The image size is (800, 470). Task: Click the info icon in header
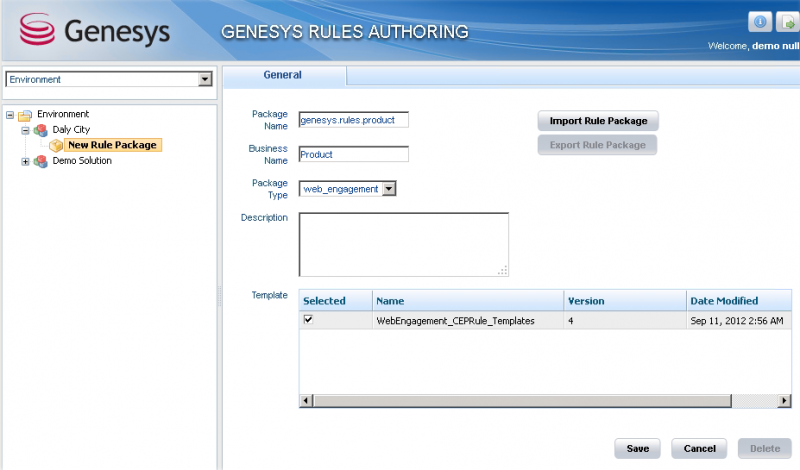coord(760,22)
